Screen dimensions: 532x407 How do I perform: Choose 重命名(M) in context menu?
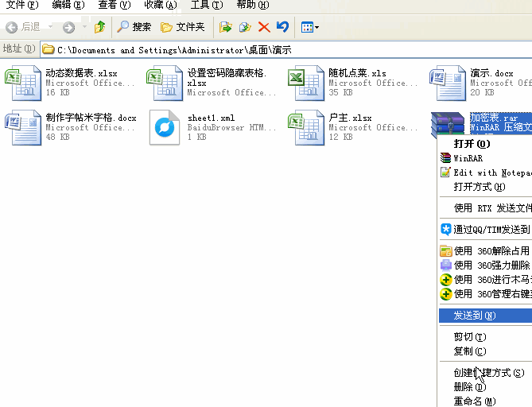coord(486,401)
